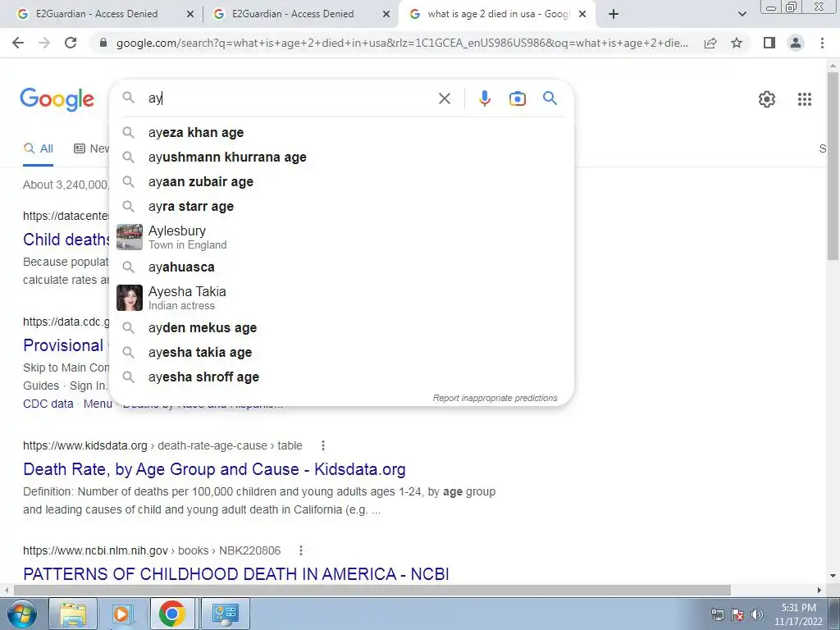Open Patterns of Childhood Death NCBI link
This screenshot has width=840, height=630.
point(235,573)
